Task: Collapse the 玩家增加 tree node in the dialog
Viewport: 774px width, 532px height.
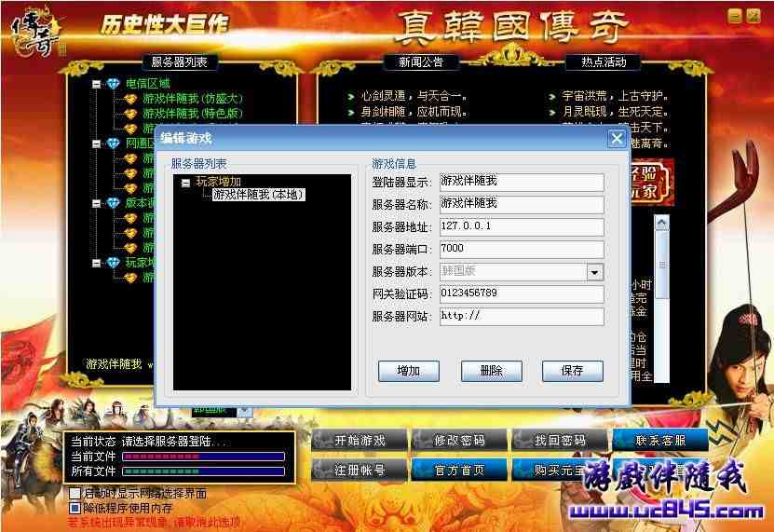Action: 185,183
